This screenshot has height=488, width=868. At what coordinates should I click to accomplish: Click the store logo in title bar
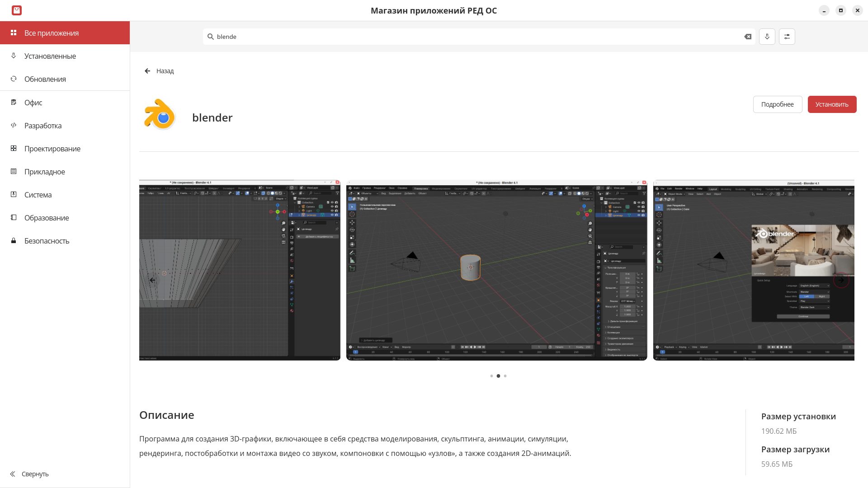[x=17, y=10]
